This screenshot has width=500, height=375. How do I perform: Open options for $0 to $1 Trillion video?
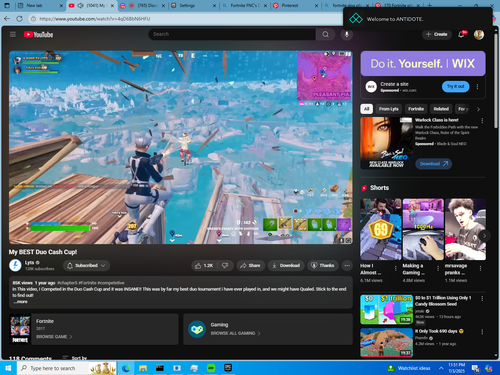[482, 298]
